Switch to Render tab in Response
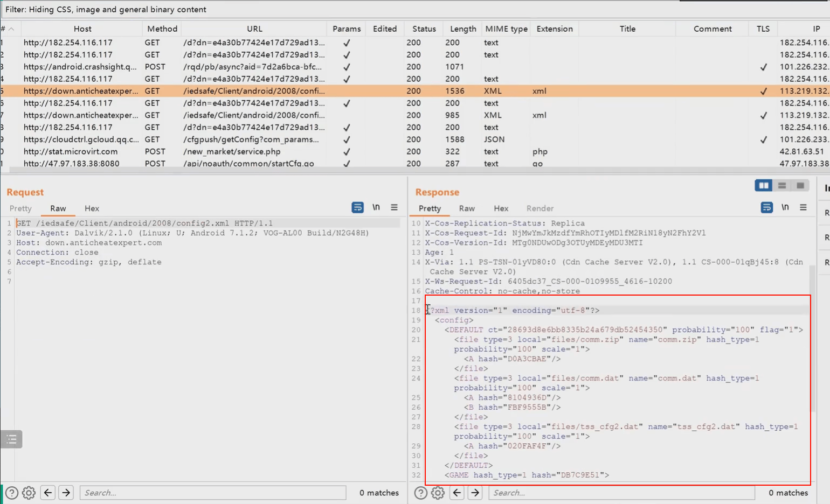This screenshot has height=504, width=830. [x=540, y=208]
